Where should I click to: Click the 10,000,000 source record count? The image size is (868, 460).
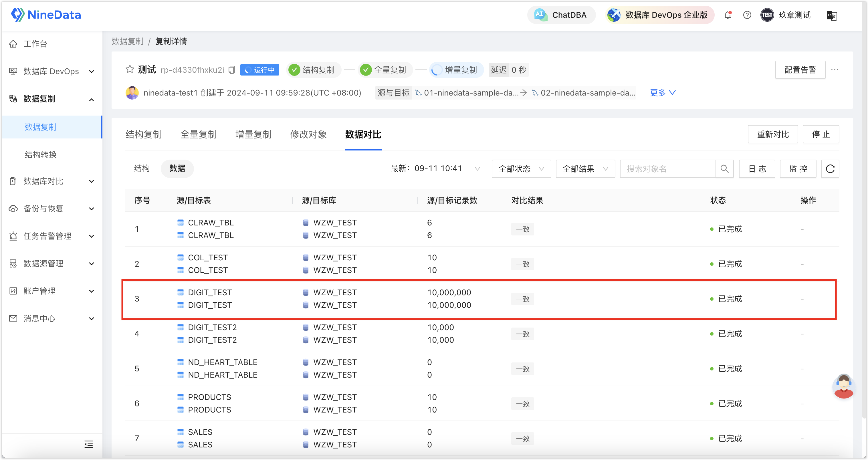tap(449, 293)
